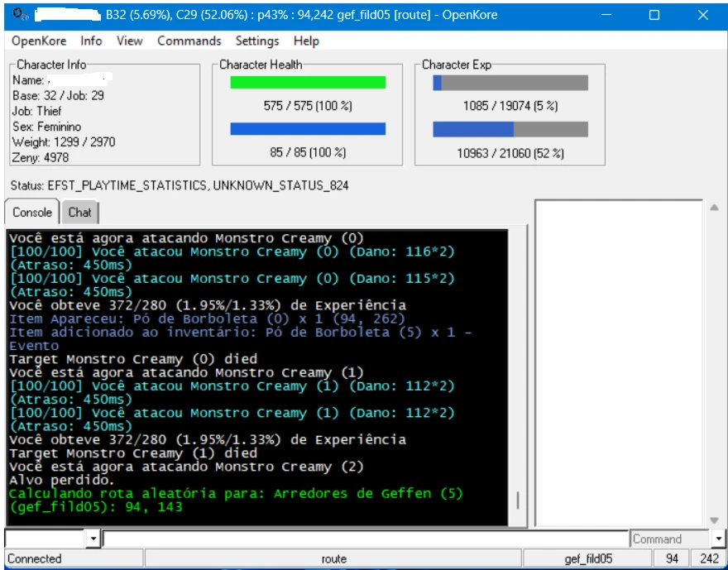Click the 'Alvo perdido.' console line

(x=62, y=480)
